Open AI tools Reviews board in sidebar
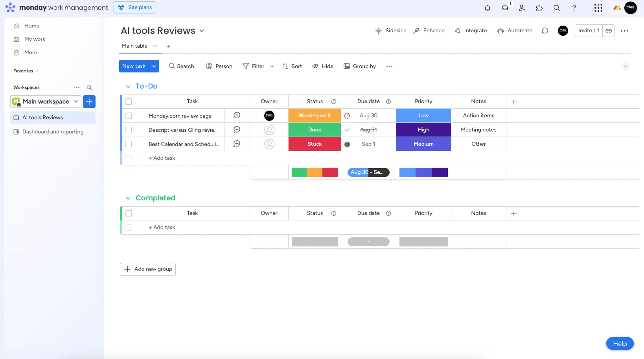The image size is (644, 359). [x=53, y=118]
